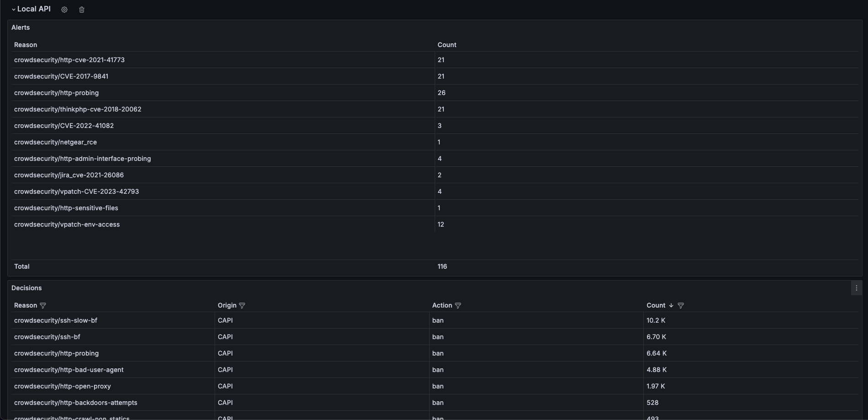The width and height of the screenshot is (868, 420).
Task: Select the crowdsecurity/vpatch-env-access alert cell
Action: coord(67,224)
